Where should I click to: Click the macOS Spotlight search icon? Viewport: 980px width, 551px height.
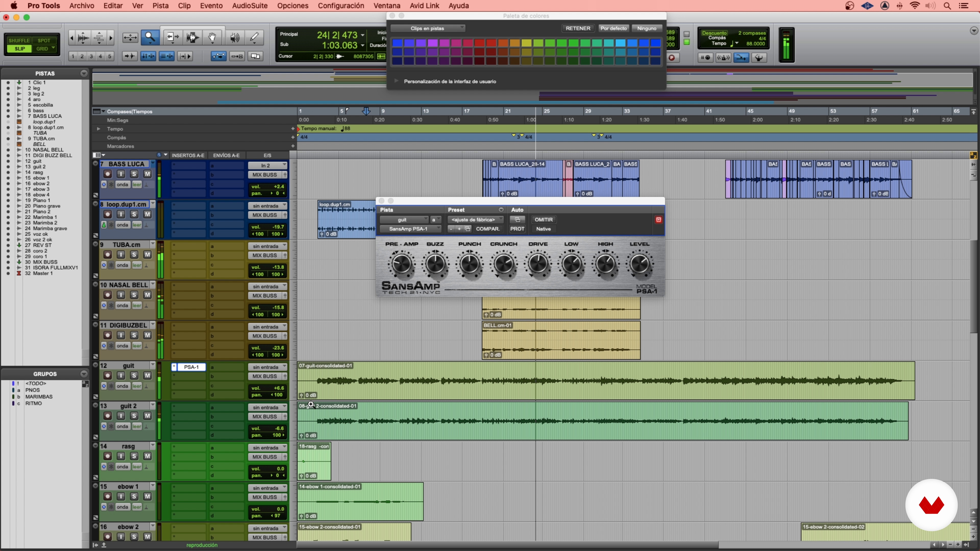tap(947, 6)
